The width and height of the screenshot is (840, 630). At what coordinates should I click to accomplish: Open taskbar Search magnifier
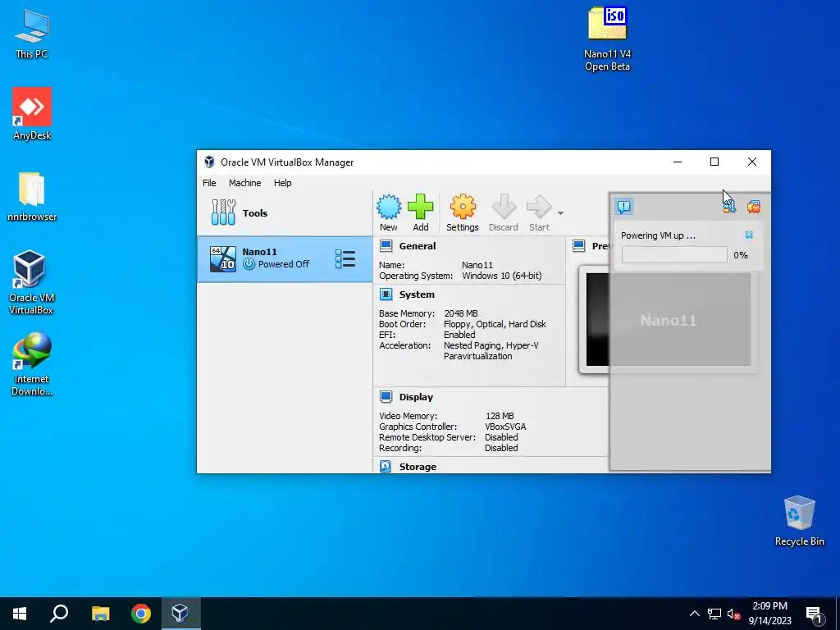tap(59, 614)
